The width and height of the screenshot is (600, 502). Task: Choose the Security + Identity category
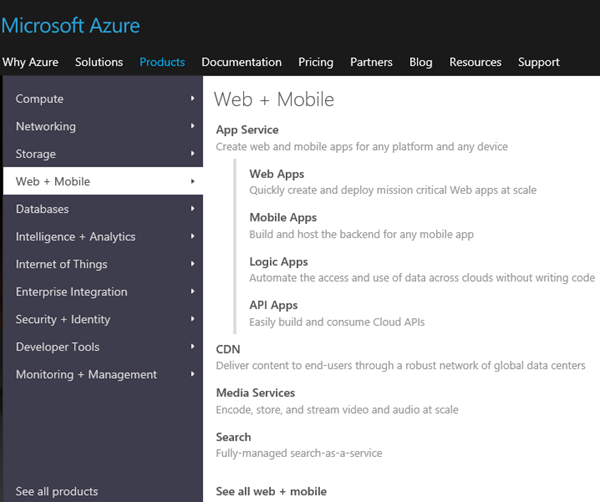63,319
